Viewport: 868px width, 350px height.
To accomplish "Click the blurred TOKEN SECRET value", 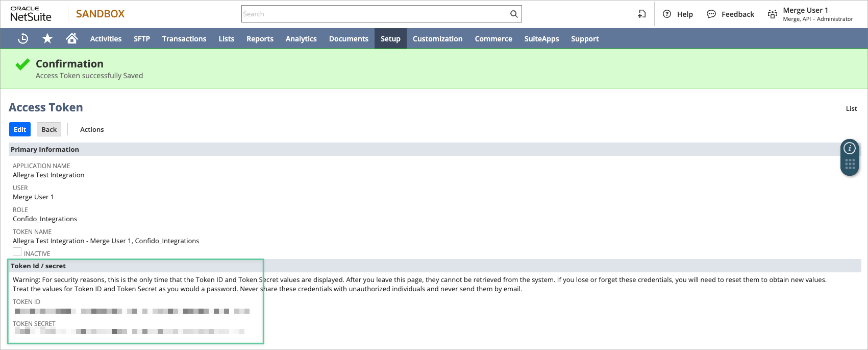I will (x=129, y=331).
